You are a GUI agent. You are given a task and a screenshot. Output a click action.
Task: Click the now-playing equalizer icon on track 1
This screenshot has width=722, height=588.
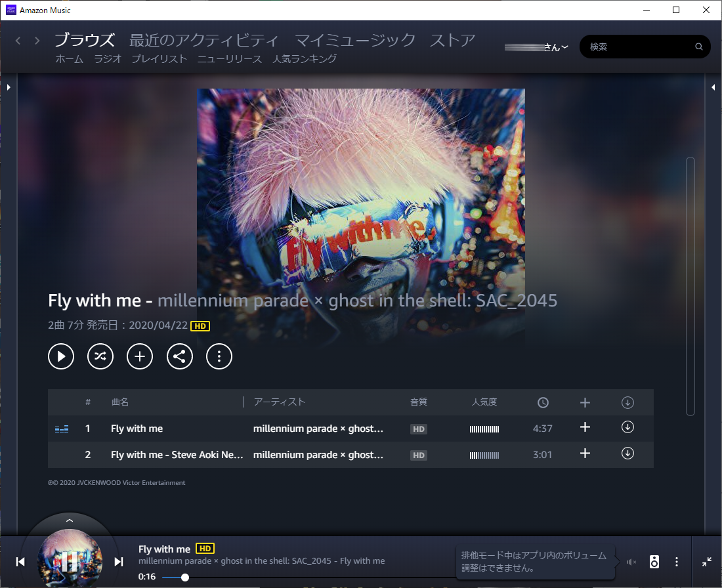pyautogui.click(x=62, y=429)
